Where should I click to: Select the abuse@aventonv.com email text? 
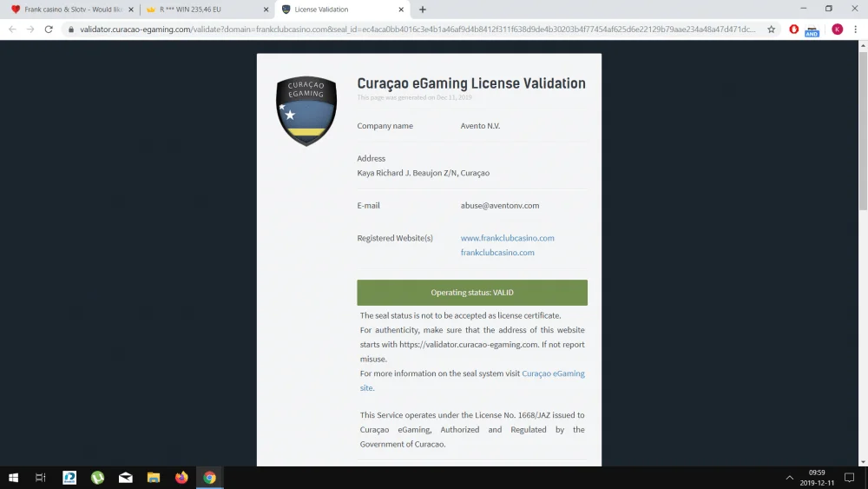click(x=500, y=206)
